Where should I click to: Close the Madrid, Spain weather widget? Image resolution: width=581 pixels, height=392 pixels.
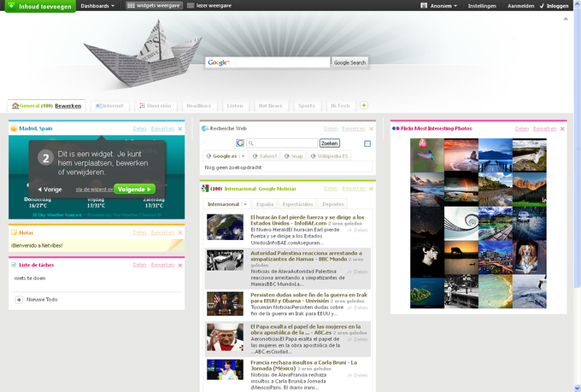(180, 129)
